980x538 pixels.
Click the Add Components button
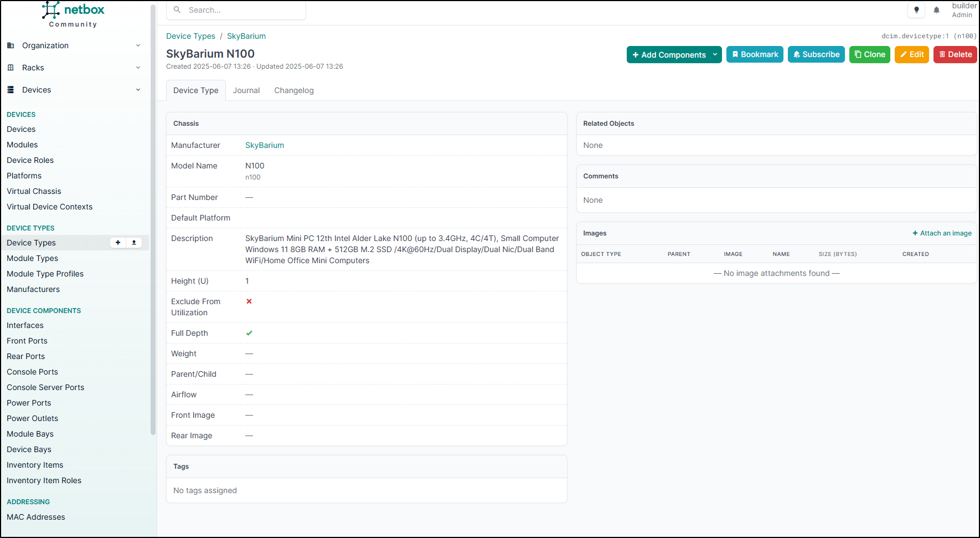click(x=669, y=54)
